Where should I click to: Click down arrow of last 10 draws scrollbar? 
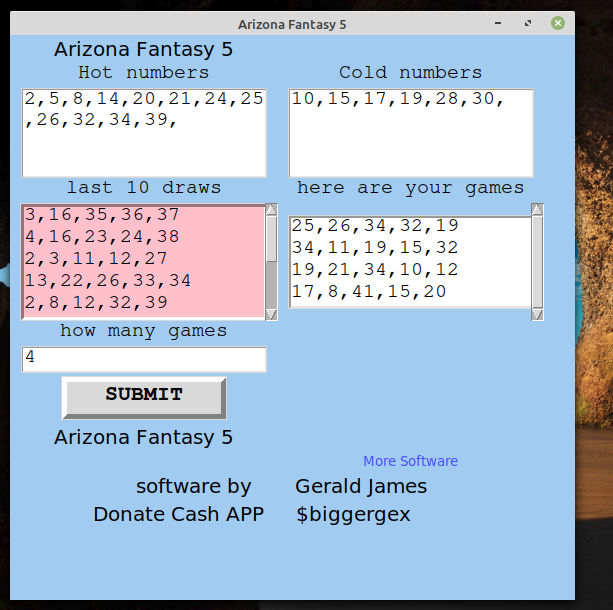(x=271, y=314)
